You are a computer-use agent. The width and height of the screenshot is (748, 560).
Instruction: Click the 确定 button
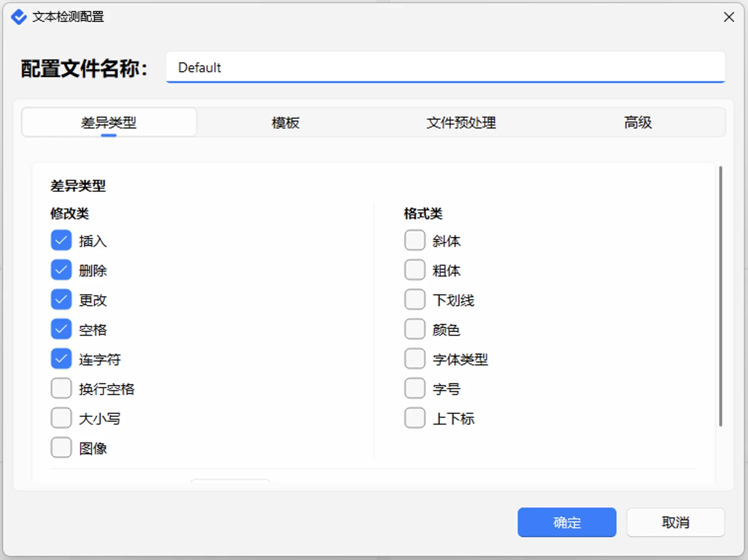point(567,522)
